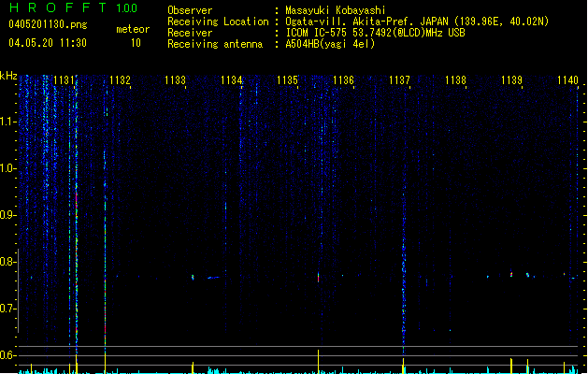Image resolution: width=588 pixels, height=374 pixels.
Task: Click the yellow power spike below 1137
Action: point(404,366)
